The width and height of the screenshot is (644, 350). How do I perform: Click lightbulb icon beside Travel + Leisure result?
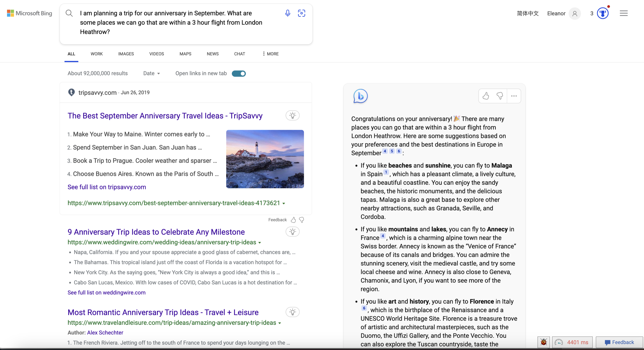click(293, 312)
